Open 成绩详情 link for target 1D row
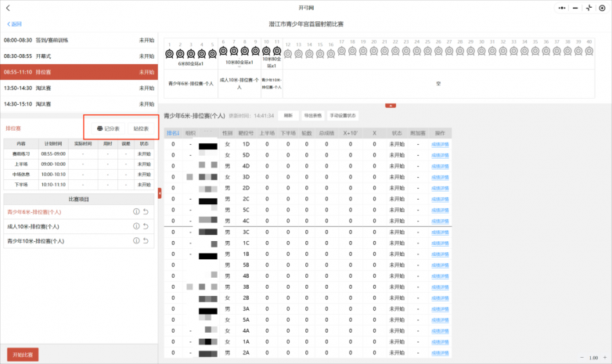This screenshot has height=364, width=612. click(440, 145)
